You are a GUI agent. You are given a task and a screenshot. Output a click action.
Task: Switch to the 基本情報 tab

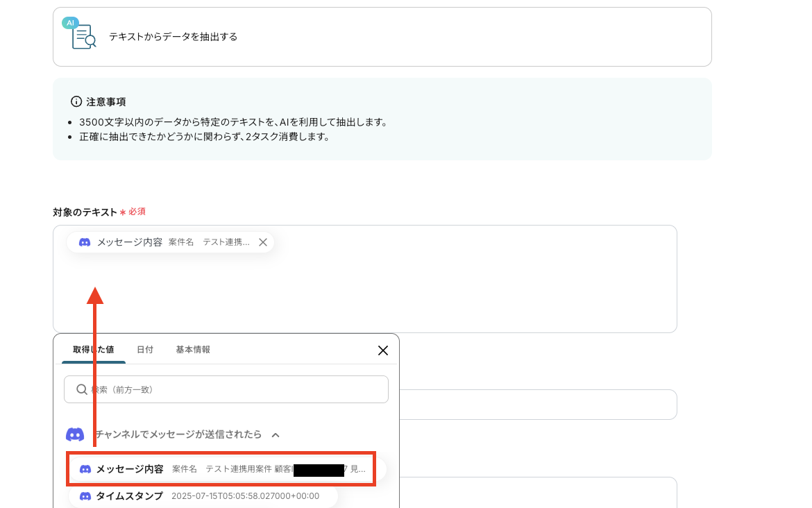[x=193, y=350]
